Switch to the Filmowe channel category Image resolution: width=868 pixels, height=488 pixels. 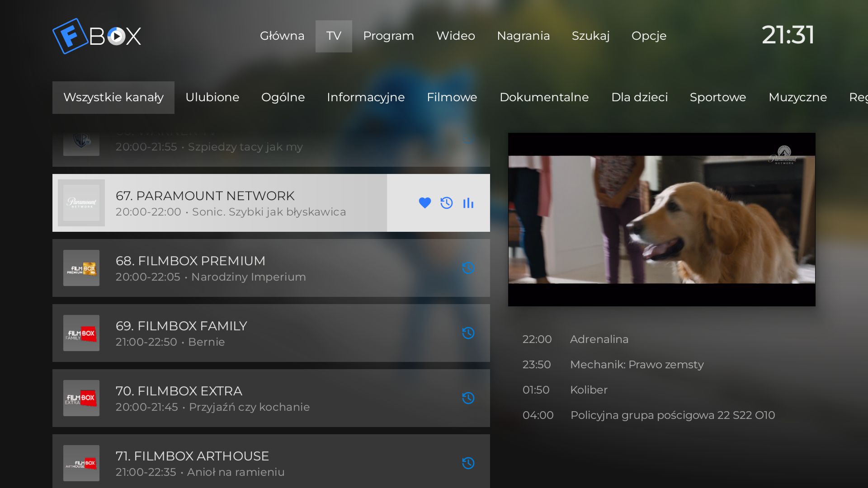(452, 97)
